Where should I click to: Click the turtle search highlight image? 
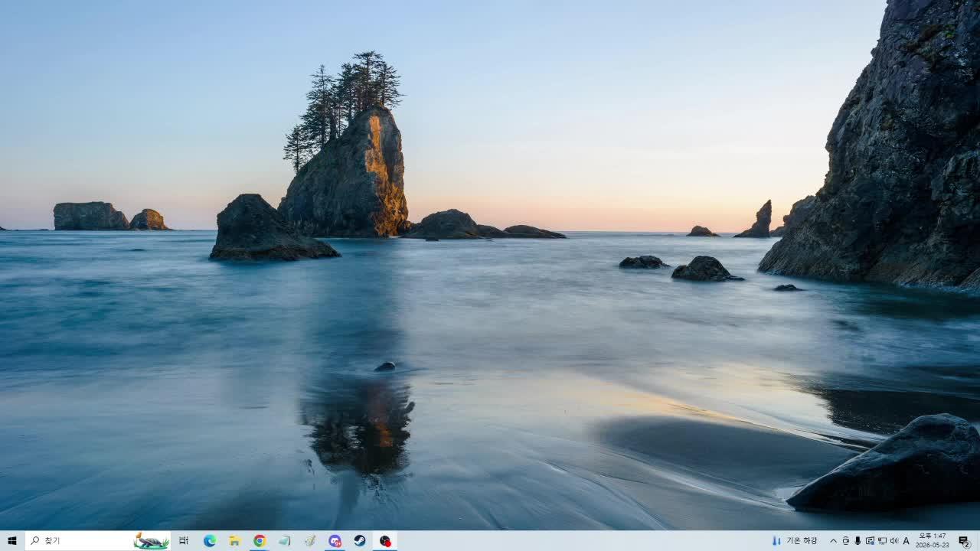pyautogui.click(x=151, y=541)
